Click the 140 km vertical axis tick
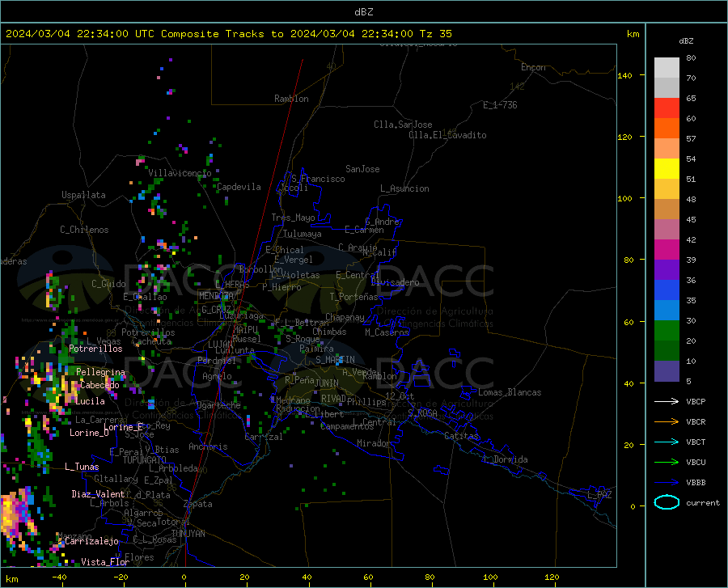Screen dimensions: 728x588 tap(624, 75)
